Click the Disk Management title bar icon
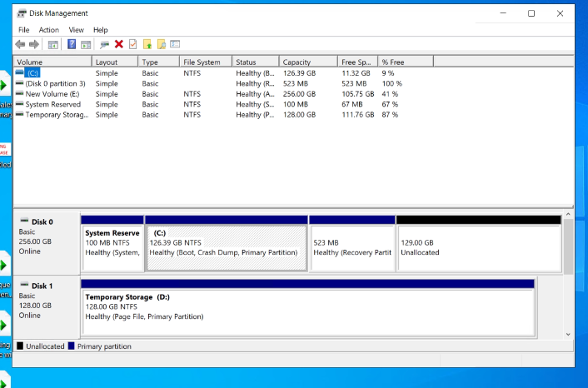The width and height of the screenshot is (588, 388). click(x=22, y=13)
